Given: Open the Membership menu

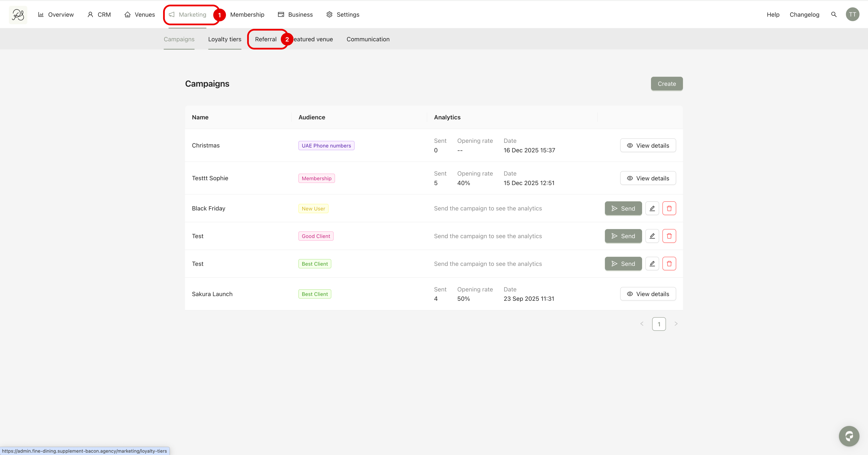Looking at the screenshot, I should click(x=247, y=14).
